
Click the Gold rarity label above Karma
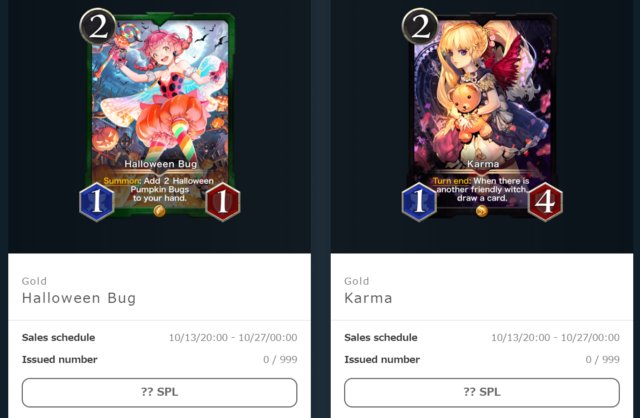(x=357, y=281)
